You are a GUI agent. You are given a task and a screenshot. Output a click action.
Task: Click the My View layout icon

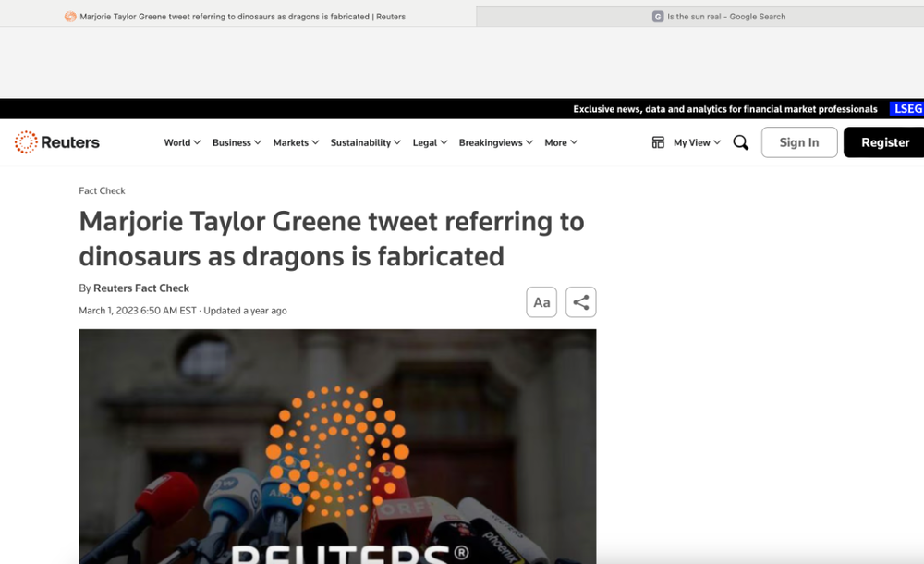click(658, 142)
